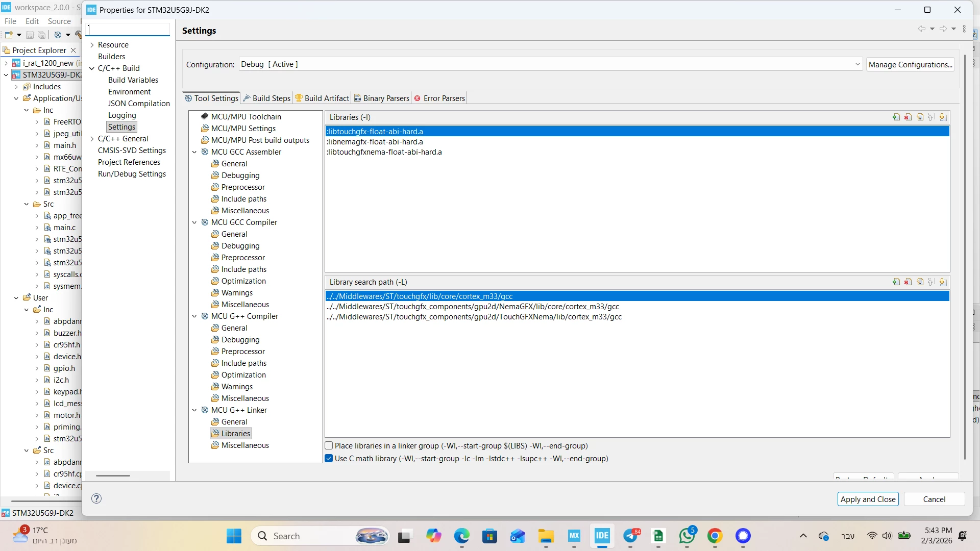Collapse the C/C++ Build node
Viewport: 980px width, 551px height.
92,68
